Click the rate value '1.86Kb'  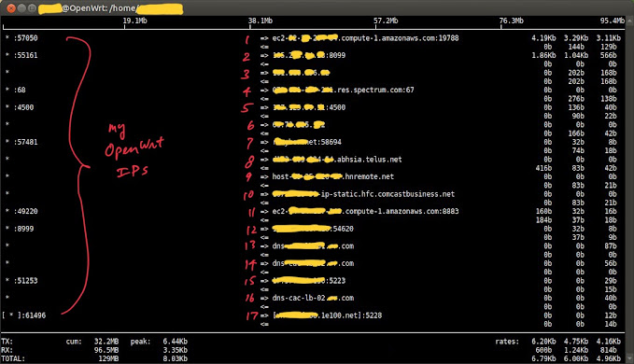pos(543,55)
